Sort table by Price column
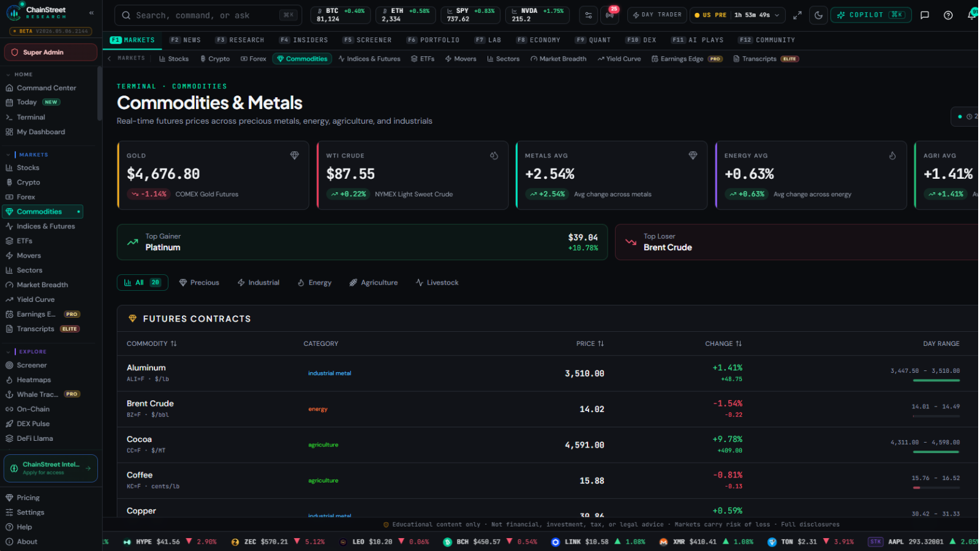Viewport: 980px width, 551px height. (x=590, y=343)
